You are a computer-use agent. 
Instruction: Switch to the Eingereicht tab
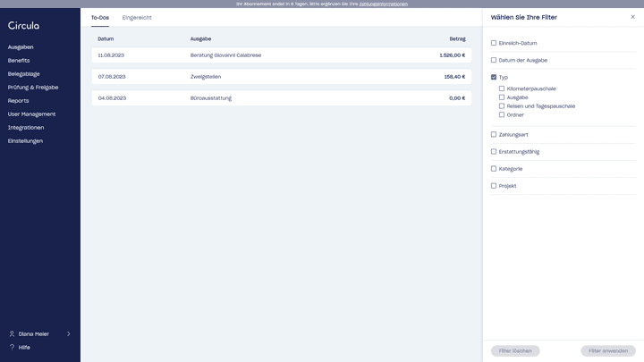[137, 18]
